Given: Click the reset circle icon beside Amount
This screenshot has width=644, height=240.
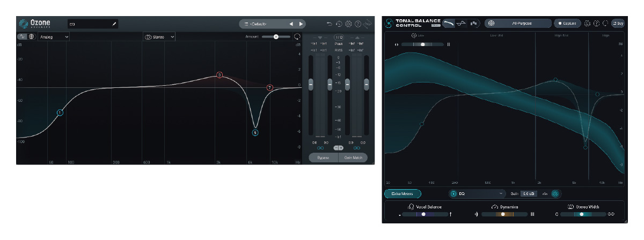Looking at the screenshot, I should click(297, 36).
